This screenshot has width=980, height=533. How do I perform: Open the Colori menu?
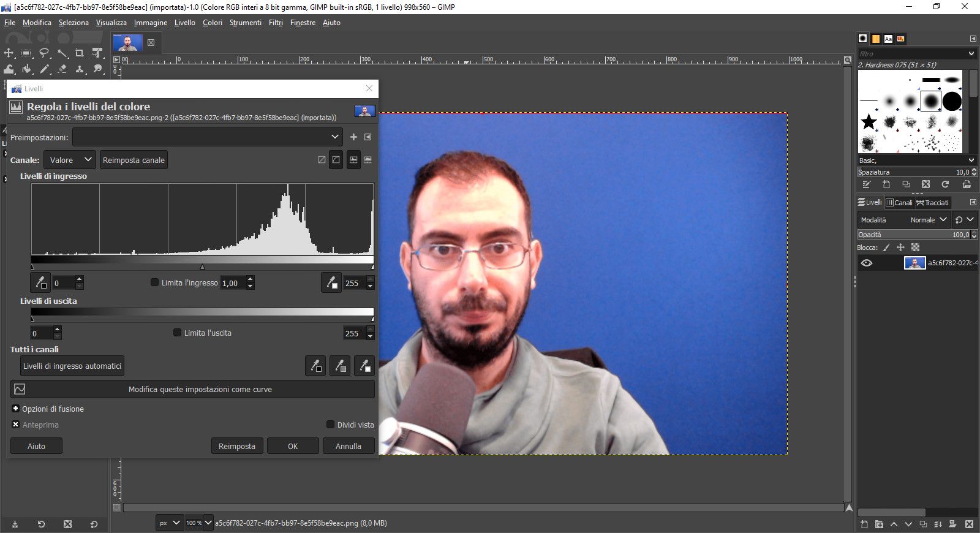[213, 23]
